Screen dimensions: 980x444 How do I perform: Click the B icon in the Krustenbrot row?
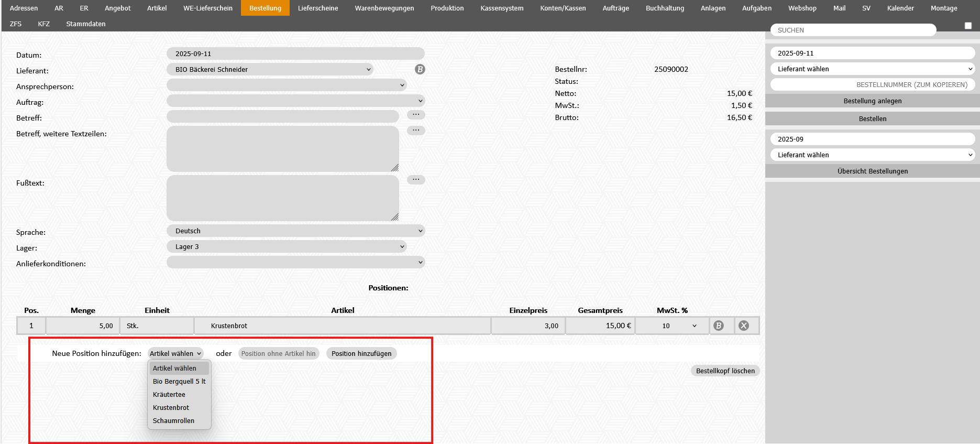[x=719, y=326]
